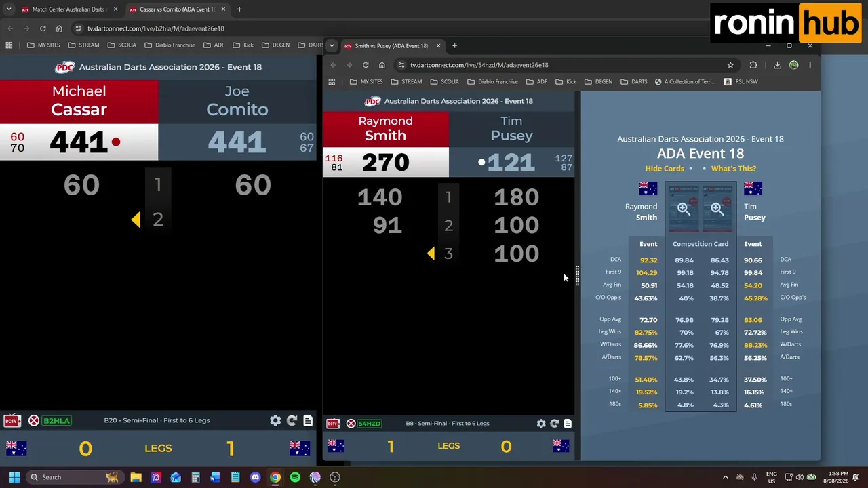
Task: Open apps grid in back window bookmarks bar
Action: 9,45
